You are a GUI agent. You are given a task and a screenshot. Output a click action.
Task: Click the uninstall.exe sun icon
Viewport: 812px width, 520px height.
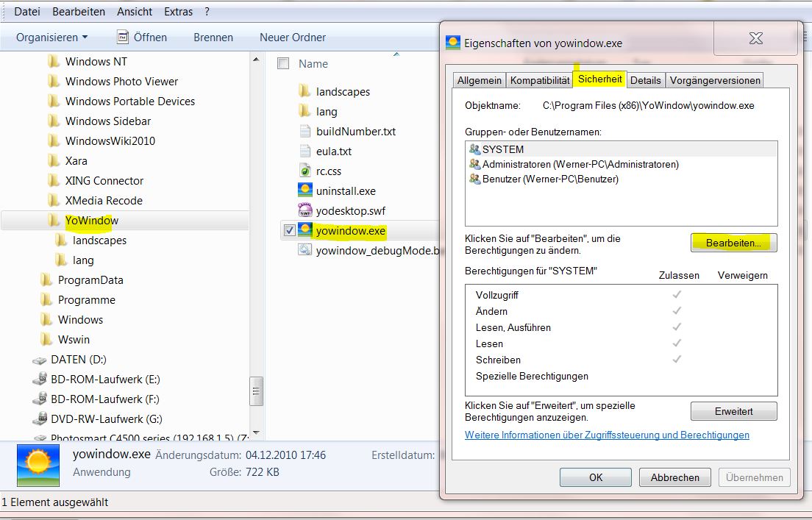(305, 190)
